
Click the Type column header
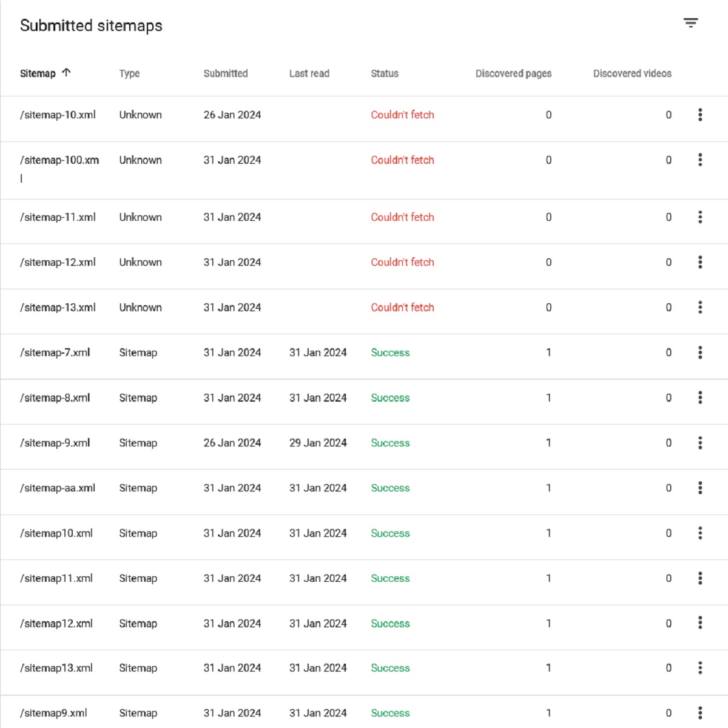(129, 73)
